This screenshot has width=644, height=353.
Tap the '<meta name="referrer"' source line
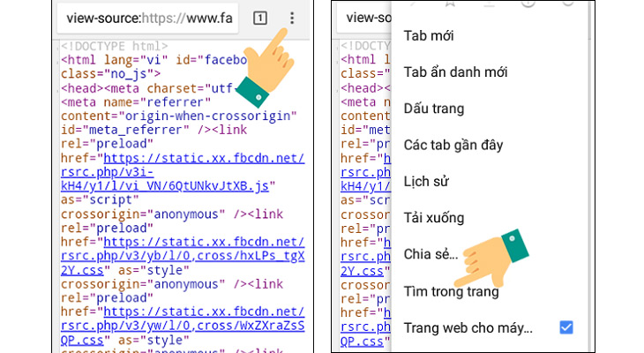[x=136, y=101]
